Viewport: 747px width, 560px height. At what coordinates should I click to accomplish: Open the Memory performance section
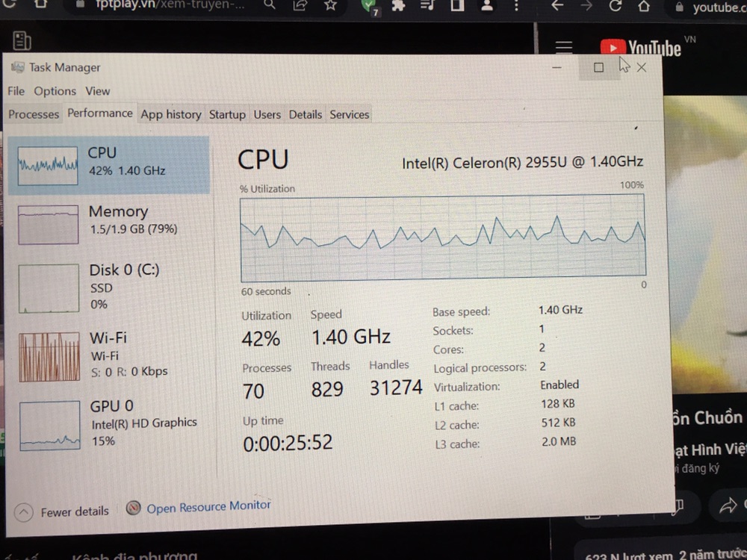point(108,224)
